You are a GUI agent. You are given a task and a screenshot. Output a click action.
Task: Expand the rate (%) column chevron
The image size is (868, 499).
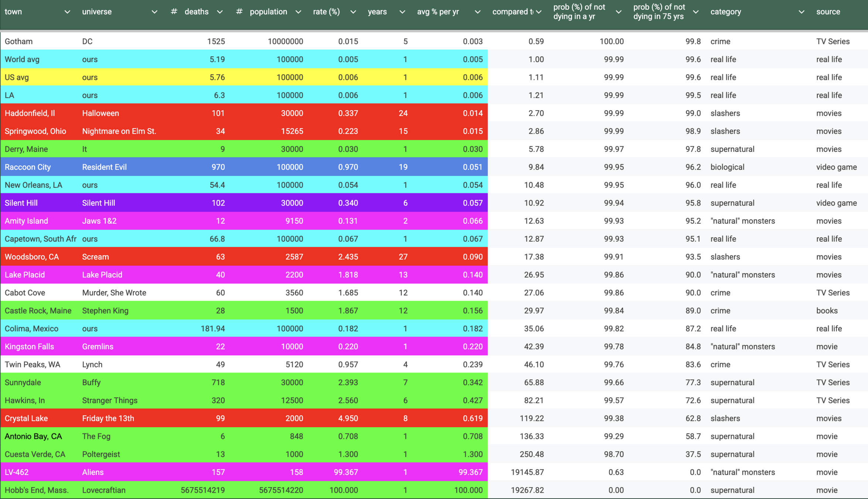353,12
